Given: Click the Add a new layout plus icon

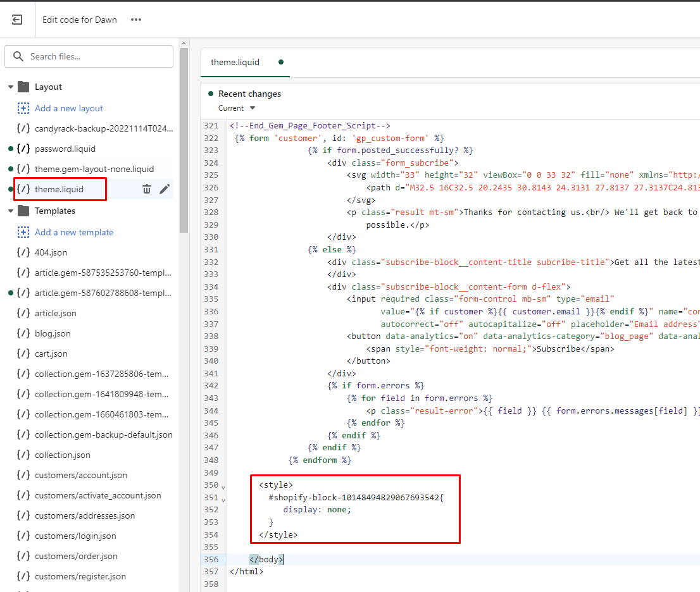Looking at the screenshot, I should click(23, 108).
